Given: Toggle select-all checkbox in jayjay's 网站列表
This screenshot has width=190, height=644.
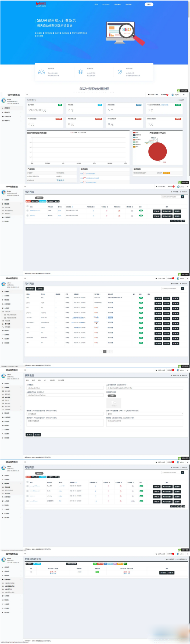Looking at the screenshot, I should click(27, 206).
